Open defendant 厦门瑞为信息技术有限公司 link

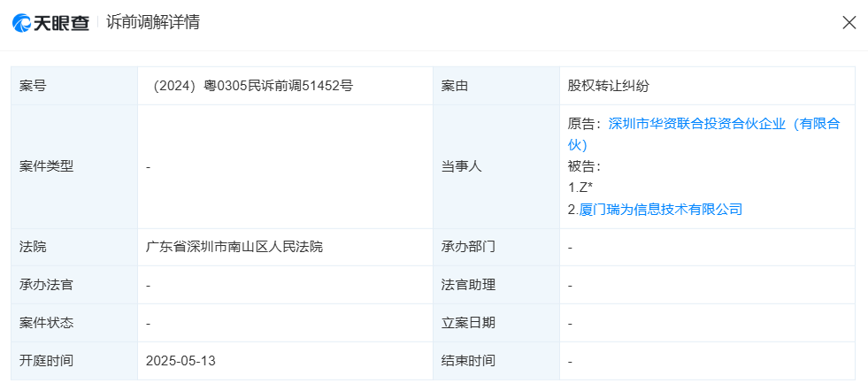(x=660, y=210)
